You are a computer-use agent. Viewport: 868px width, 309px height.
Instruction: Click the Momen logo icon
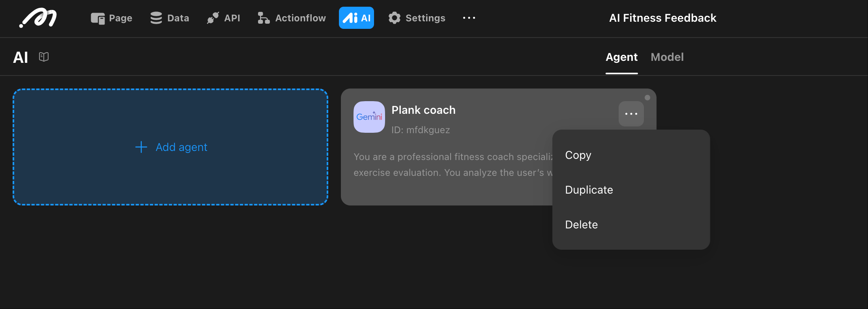point(38,18)
